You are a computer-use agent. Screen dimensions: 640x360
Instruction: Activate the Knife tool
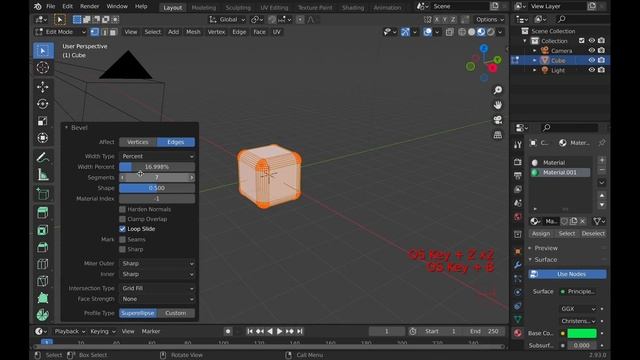click(x=43, y=281)
